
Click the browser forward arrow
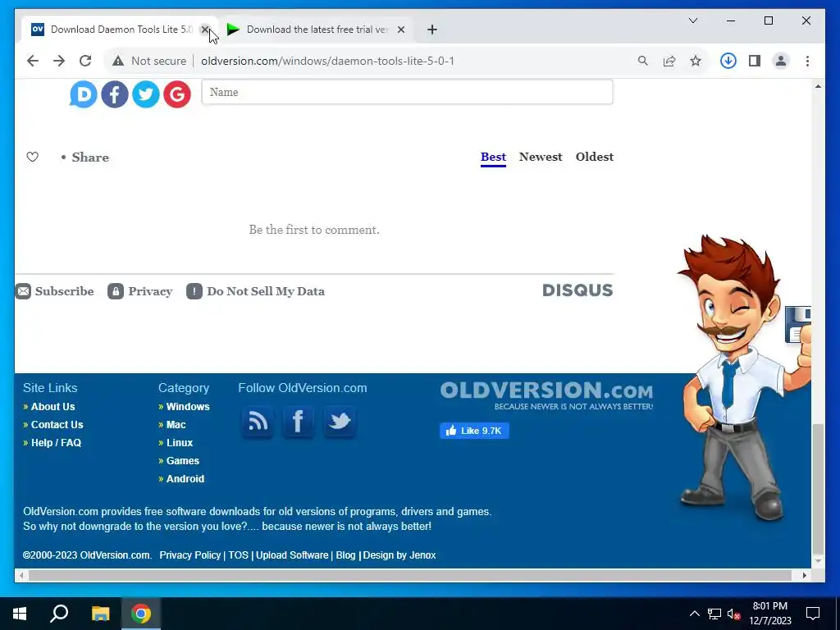(x=59, y=61)
